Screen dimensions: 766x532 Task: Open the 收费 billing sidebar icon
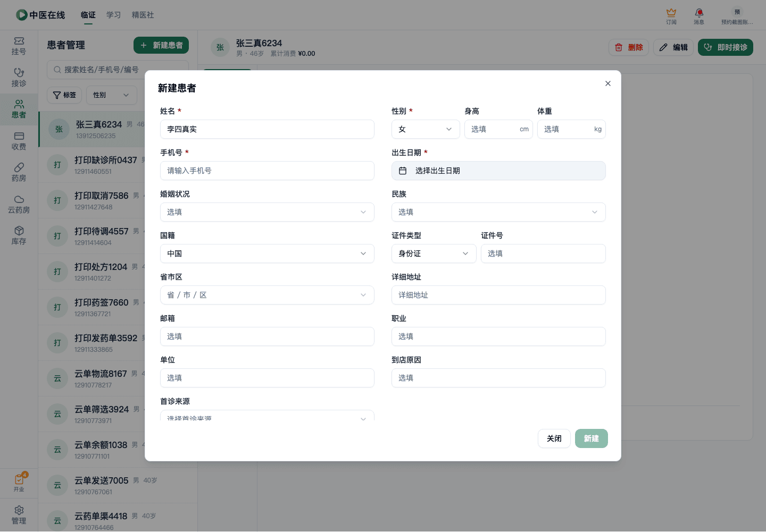pos(19,141)
